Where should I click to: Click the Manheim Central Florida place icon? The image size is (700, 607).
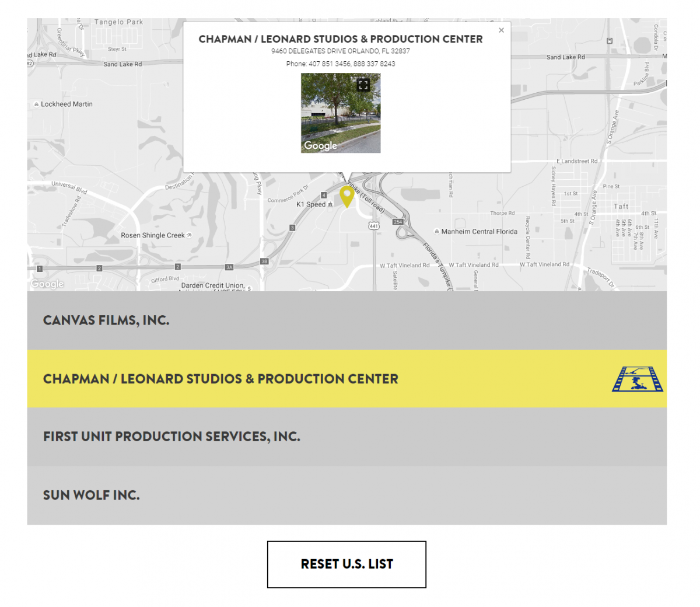click(x=437, y=232)
